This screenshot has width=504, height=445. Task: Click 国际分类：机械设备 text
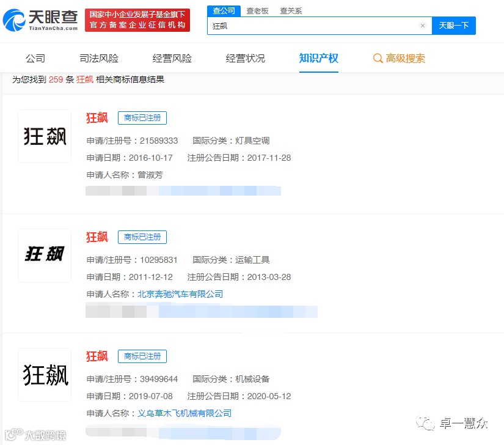click(x=231, y=379)
